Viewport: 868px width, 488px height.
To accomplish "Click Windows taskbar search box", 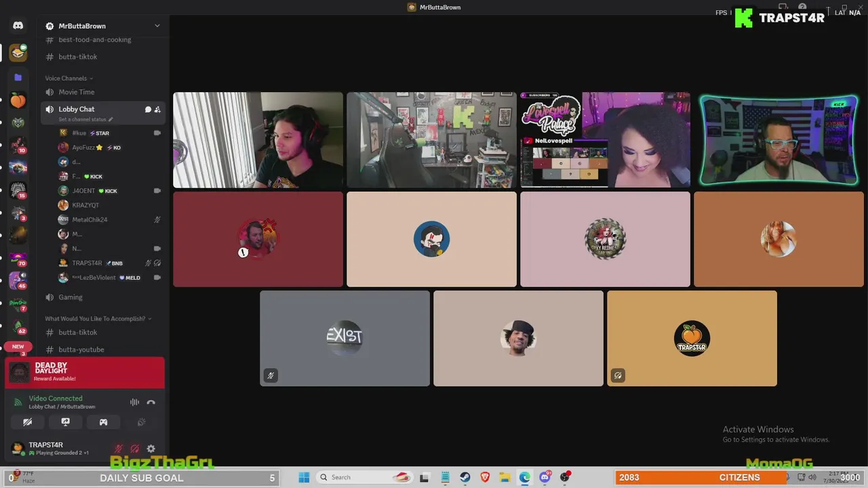I will point(365,477).
